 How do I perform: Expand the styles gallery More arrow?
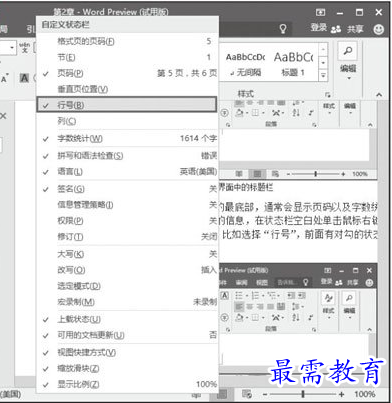(x=323, y=76)
